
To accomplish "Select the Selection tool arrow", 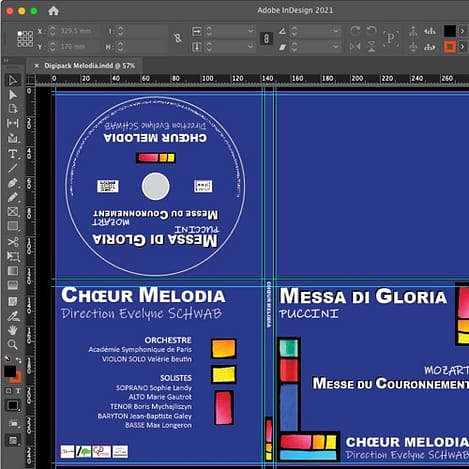I will (x=12, y=80).
